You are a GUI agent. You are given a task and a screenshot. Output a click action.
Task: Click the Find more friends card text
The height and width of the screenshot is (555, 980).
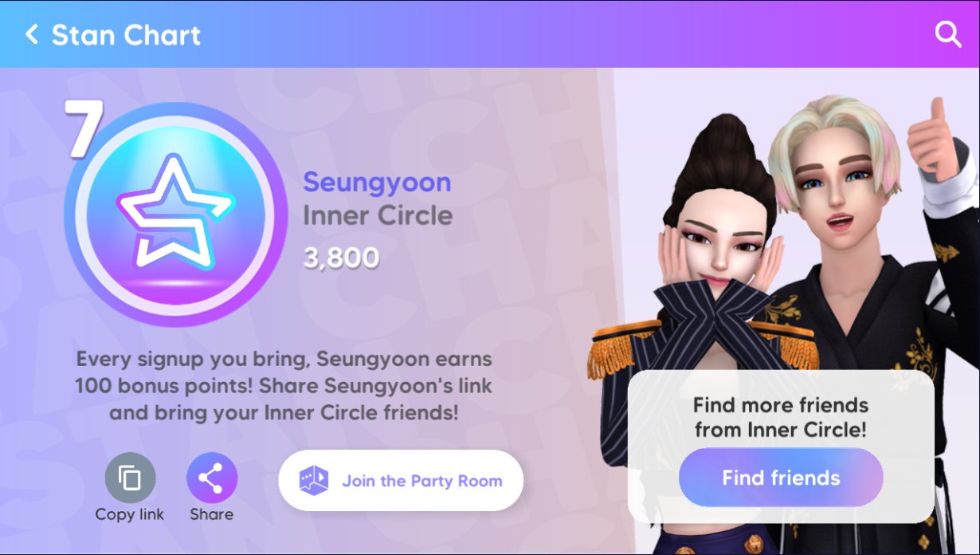click(781, 417)
